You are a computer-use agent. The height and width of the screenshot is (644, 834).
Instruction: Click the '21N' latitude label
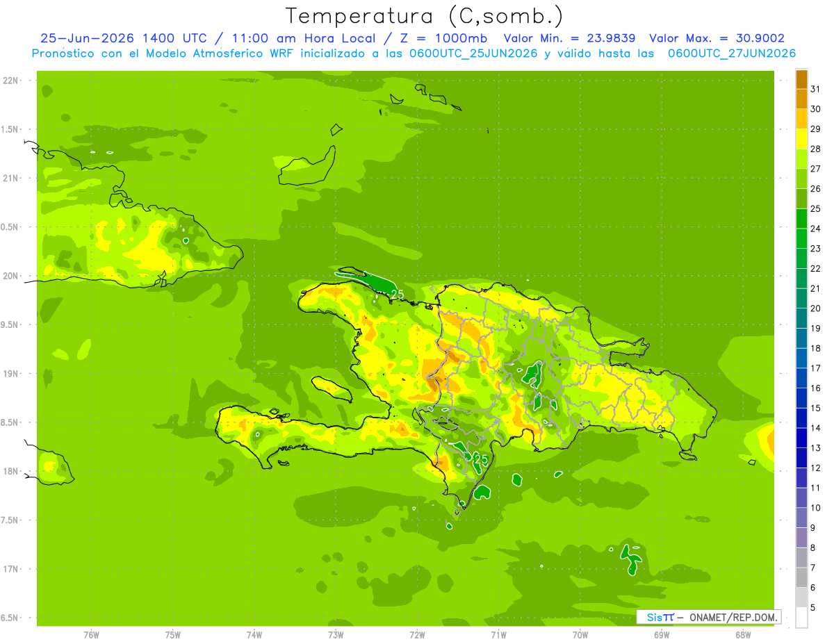11,179
